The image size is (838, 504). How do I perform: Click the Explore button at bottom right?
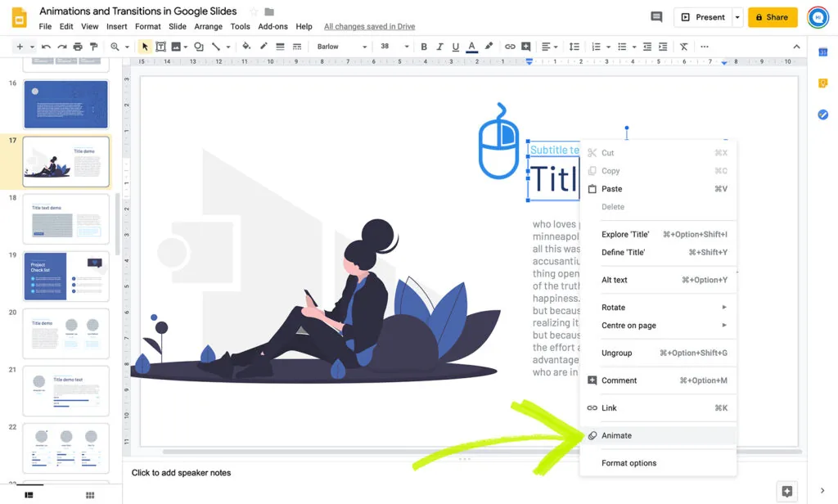pyautogui.click(x=786, y=491)
